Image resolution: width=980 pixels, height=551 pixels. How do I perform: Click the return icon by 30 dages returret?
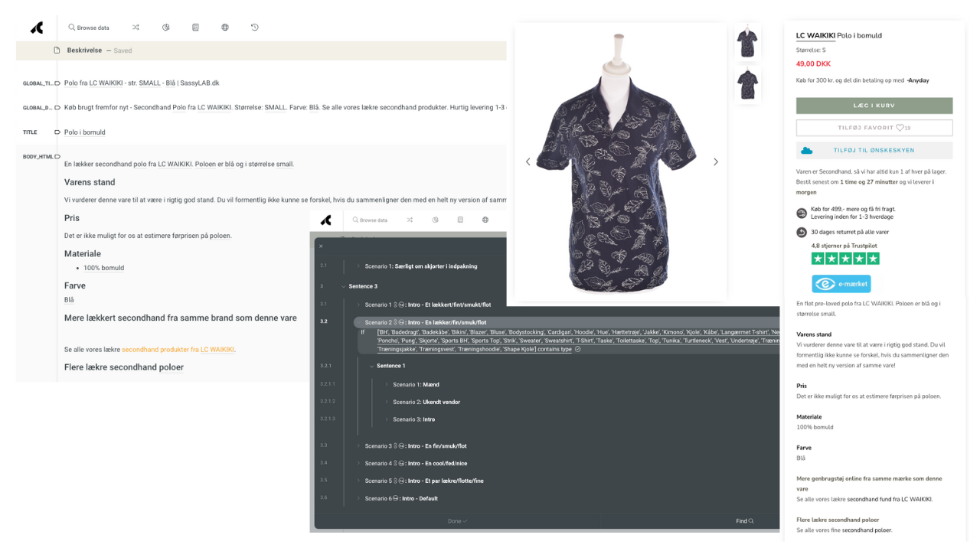tap(802, 232)
